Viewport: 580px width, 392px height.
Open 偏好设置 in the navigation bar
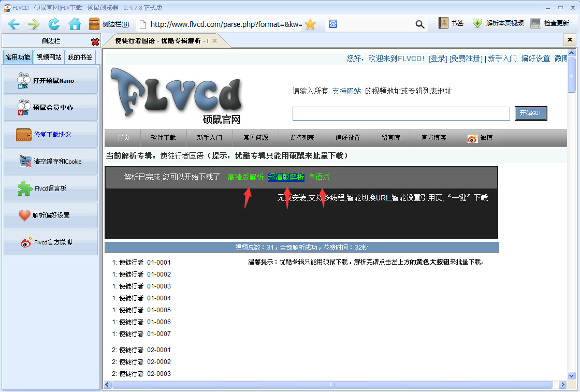pyautogui.click(x=347, y=138)
